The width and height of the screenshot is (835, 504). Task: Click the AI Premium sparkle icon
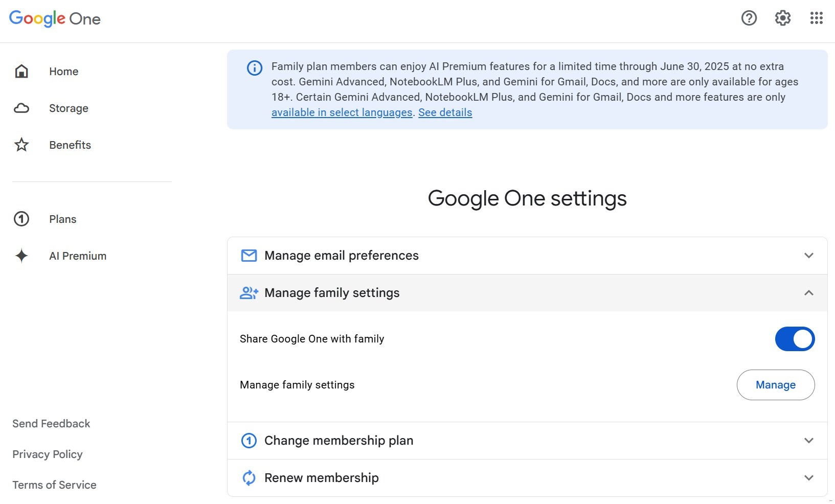21,256
